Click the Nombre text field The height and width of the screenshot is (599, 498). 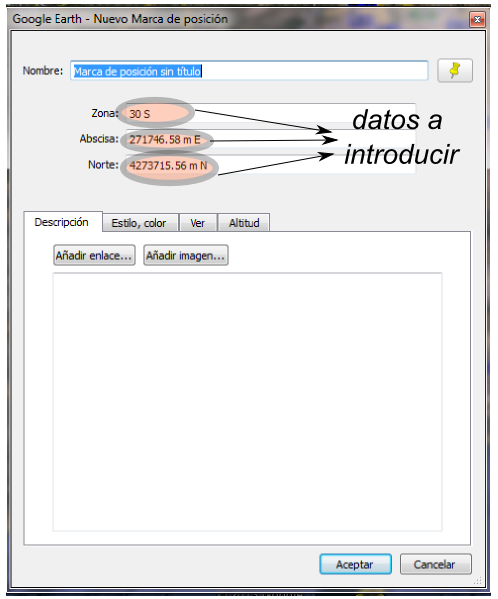[x=249, y=71]
